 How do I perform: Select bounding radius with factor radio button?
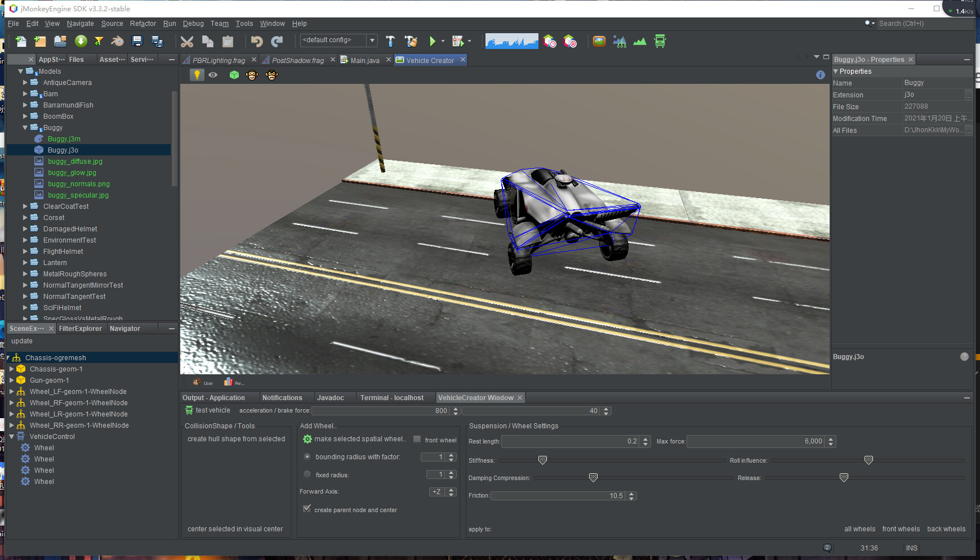[307, 456]
